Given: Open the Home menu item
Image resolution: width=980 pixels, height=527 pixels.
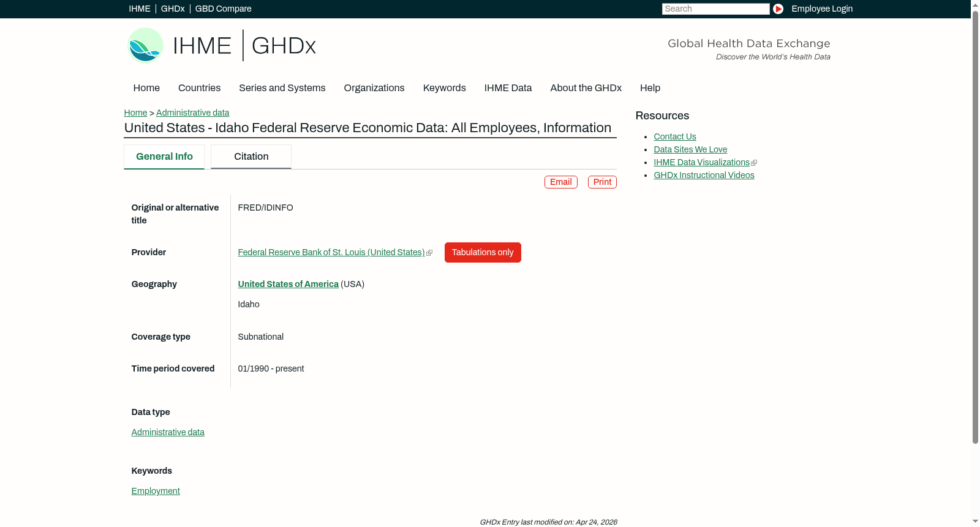Looking at the screenshot, I should point(146,88).
